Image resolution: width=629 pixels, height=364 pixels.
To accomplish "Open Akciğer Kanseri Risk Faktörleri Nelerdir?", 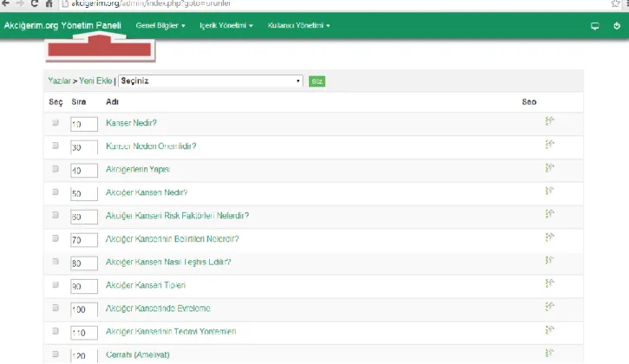I will tap(177, 216).
